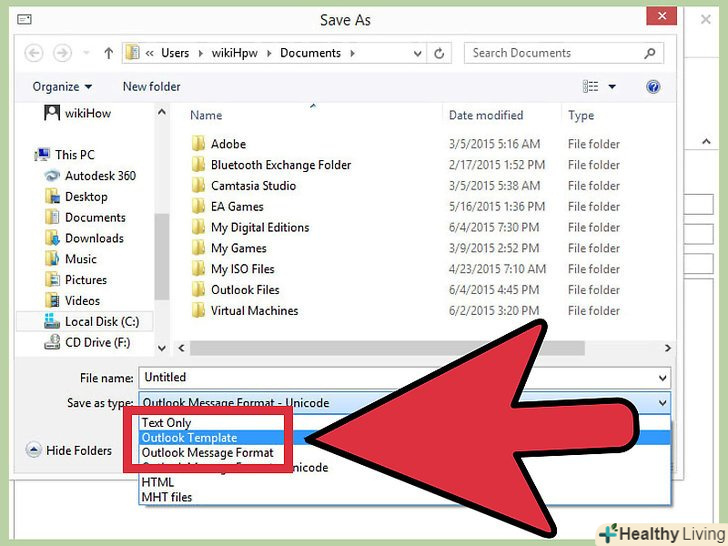Open the Organize menu
728x546 pixels.
[x=62, y=87]
